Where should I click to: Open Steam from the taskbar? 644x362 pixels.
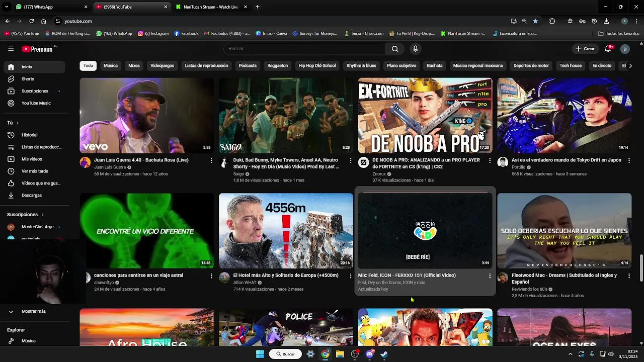pyautogui.click(x=384, y=354)
